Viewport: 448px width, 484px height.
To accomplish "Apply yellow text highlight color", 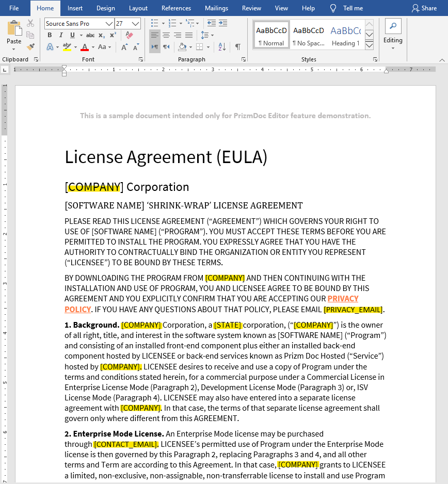I will 67,47.
